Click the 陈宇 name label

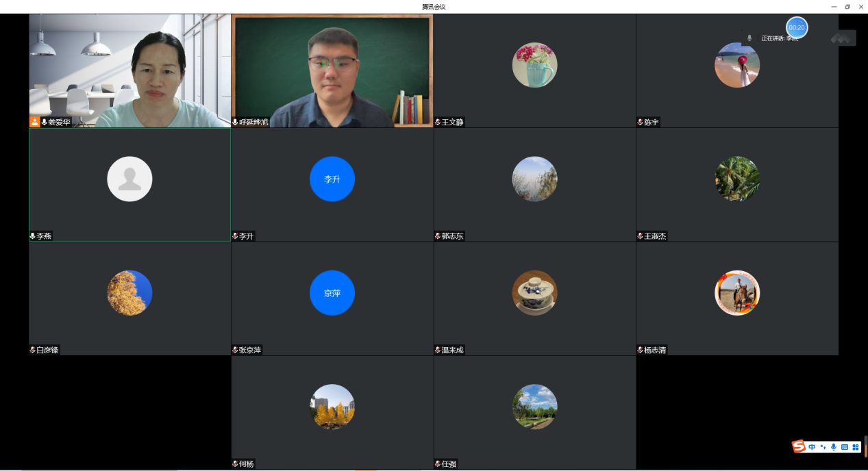[651, 122]
